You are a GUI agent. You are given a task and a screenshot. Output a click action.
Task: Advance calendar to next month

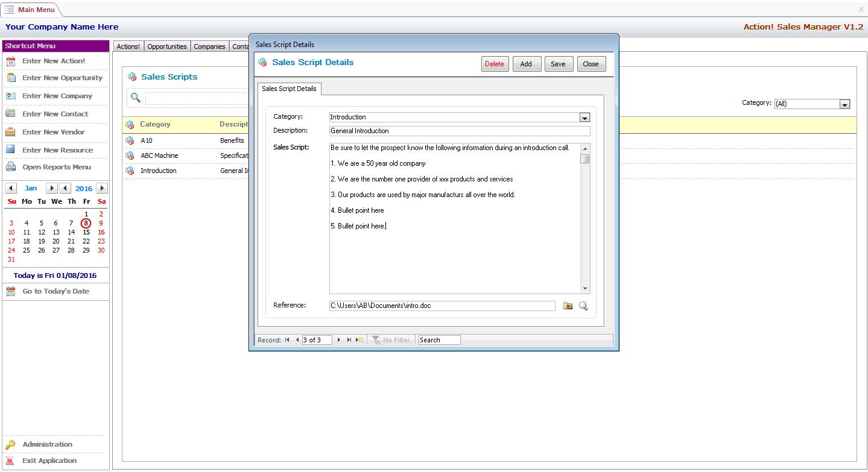point(51,189)
